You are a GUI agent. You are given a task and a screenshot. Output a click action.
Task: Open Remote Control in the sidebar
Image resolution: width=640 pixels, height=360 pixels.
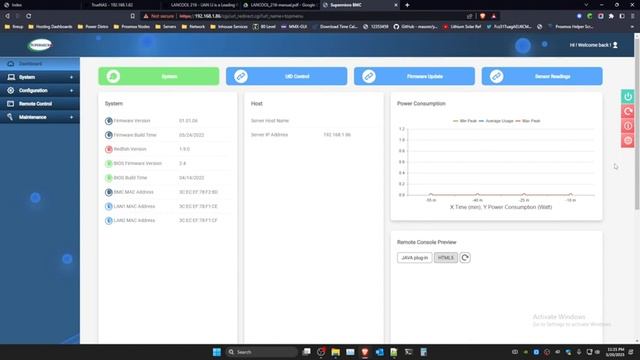tap(40, 104)
